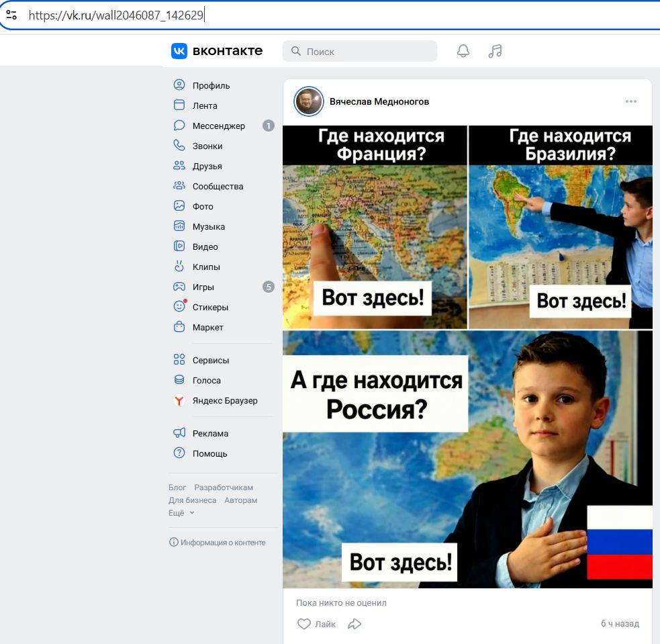Click the Звонки phone icon
Screen dimensions: 660x644
(x=179, y=146)
